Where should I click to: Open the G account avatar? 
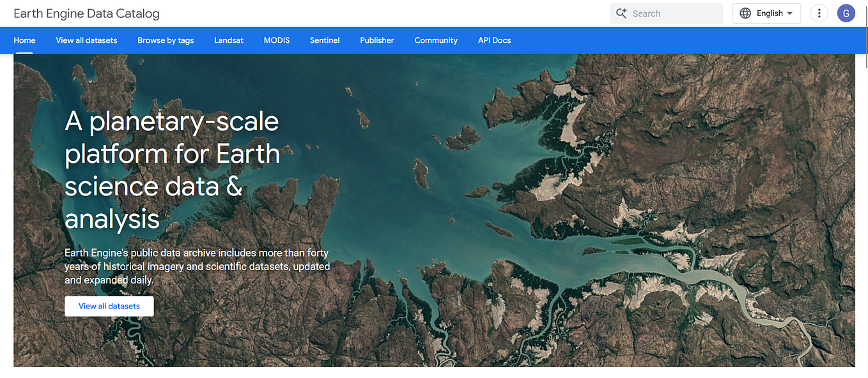pyautogui.click(x=846, y=13)
